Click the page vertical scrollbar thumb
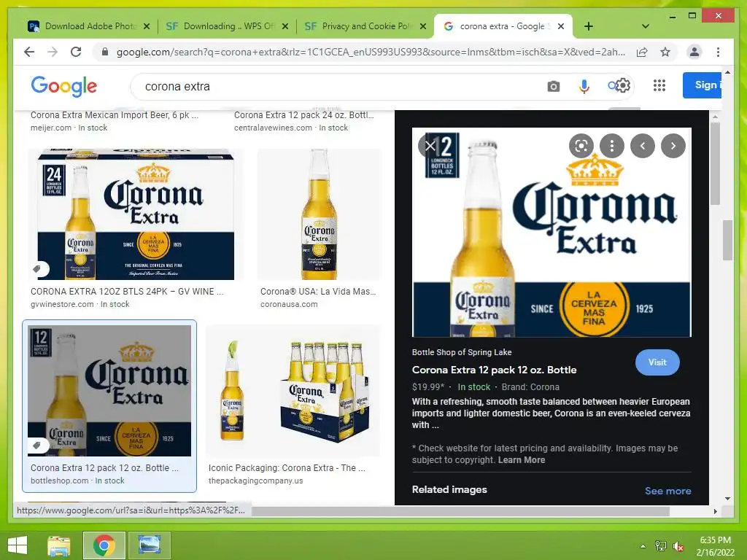 coord(727,240)
